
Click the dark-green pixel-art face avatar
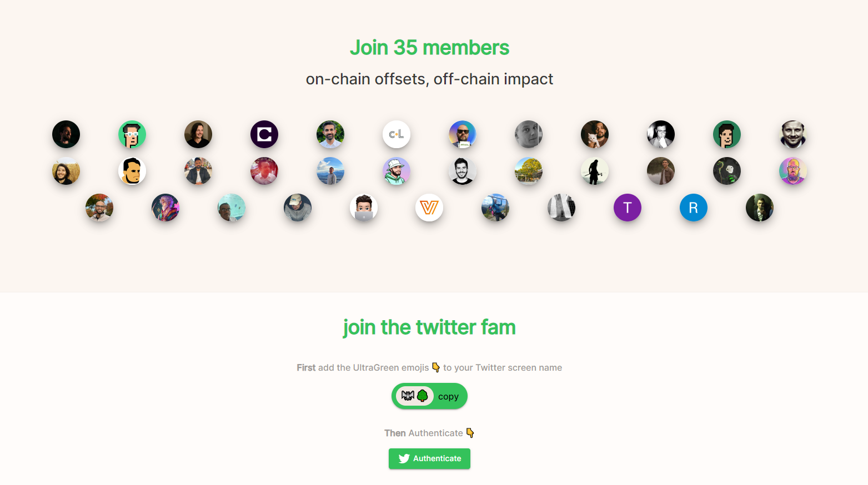[x=726, y=134]
